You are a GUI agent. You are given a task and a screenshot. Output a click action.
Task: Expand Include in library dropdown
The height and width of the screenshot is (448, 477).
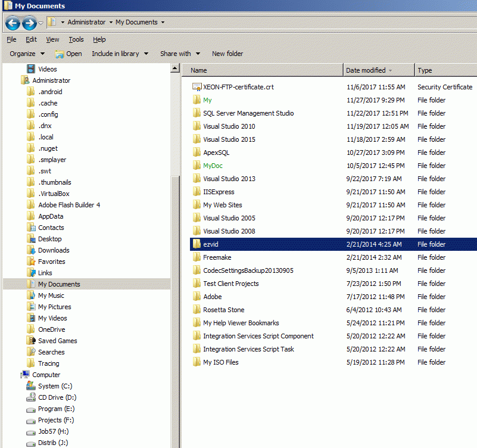pos(120,54)
